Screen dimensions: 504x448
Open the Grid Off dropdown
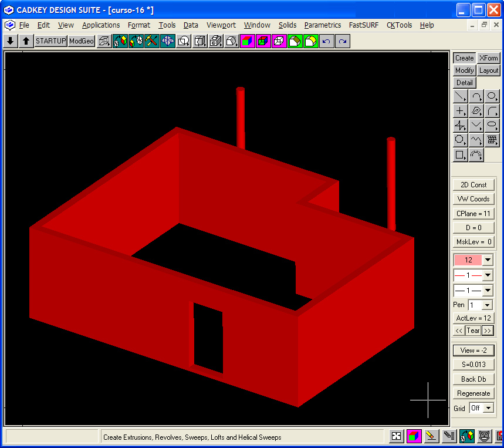click(x=488, y=408)
